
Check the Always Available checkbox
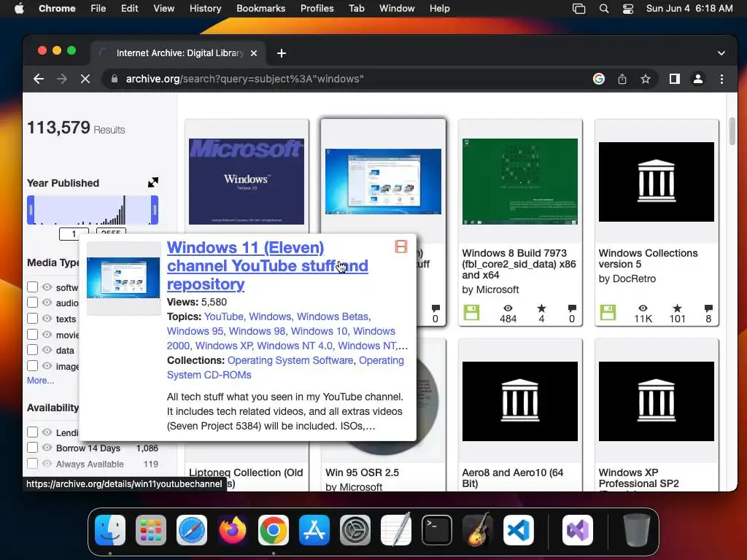pyautogui.click(x=32, y=463)
